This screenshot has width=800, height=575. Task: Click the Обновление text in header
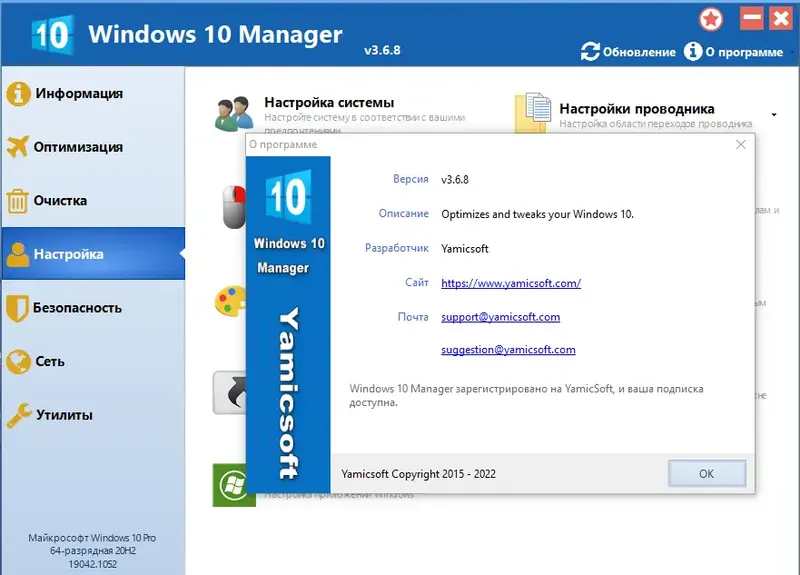(x=639, y=52)
